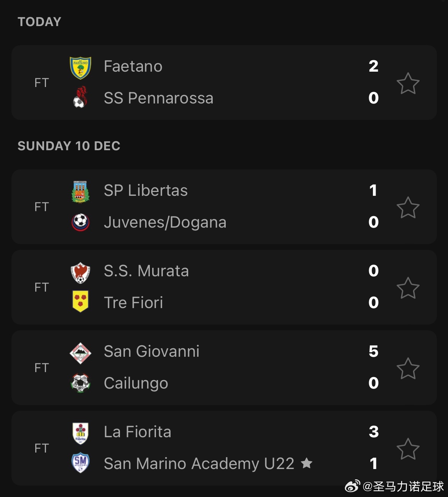Open the Faetano team name link
The width and height of the screenshot is (448, 497).
click(x=133, y=66)
